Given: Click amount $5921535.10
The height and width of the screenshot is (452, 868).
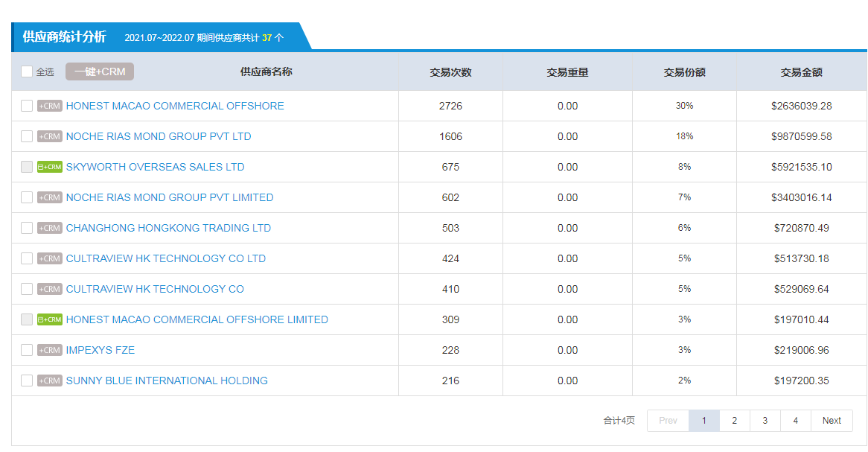Looking at the screenshot, I should (802, 167).
